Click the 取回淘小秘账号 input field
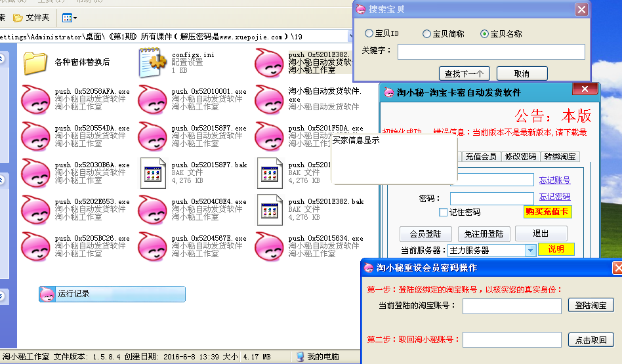 (512, 340)
